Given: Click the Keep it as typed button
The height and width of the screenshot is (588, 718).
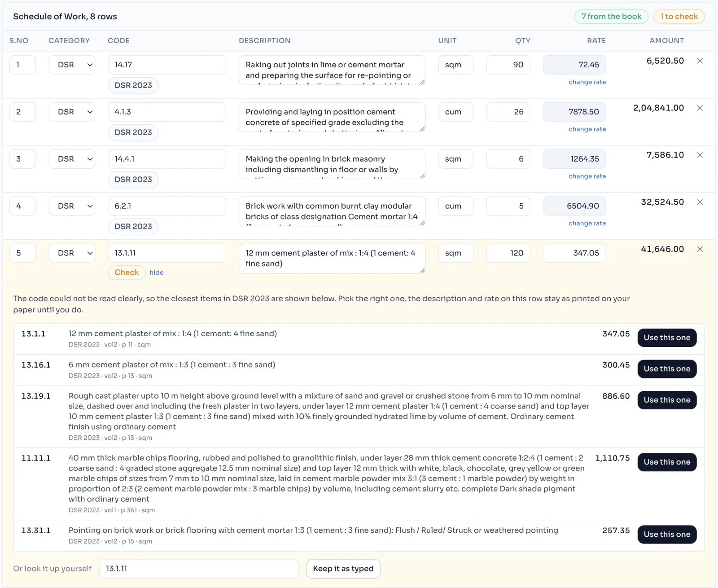Looking at the screenshot, I should 343,569.
